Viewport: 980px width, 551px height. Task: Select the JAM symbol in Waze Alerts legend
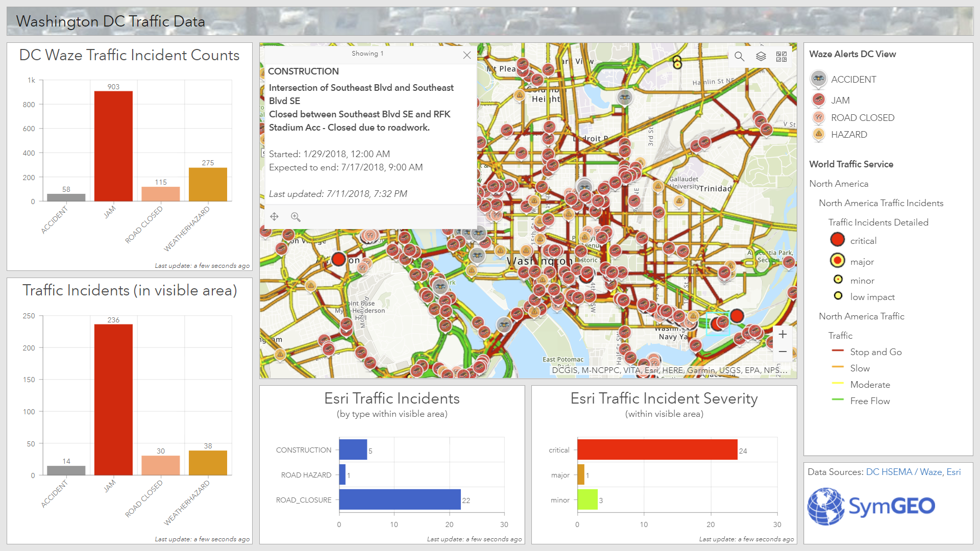[x=818, y=100]
